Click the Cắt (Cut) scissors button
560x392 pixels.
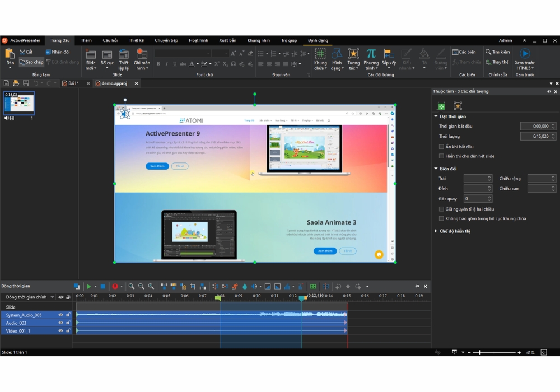click(26, 52)
